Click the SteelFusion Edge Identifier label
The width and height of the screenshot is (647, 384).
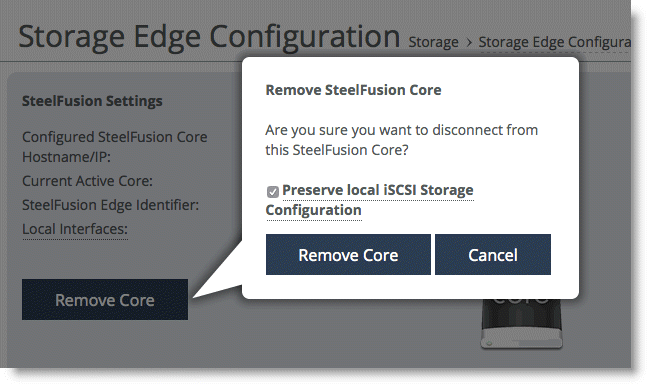tap(111, 205)
